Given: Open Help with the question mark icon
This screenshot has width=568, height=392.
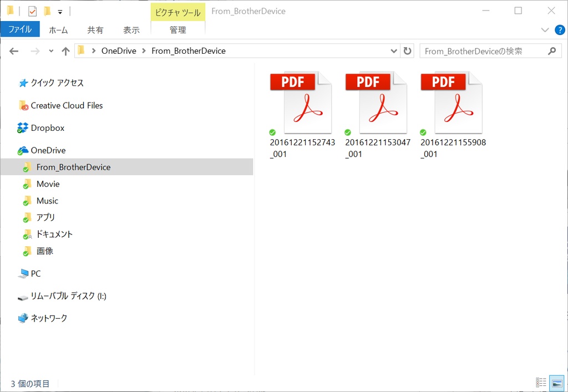Looking at the screenshot, I should click(x=560, y=30).
